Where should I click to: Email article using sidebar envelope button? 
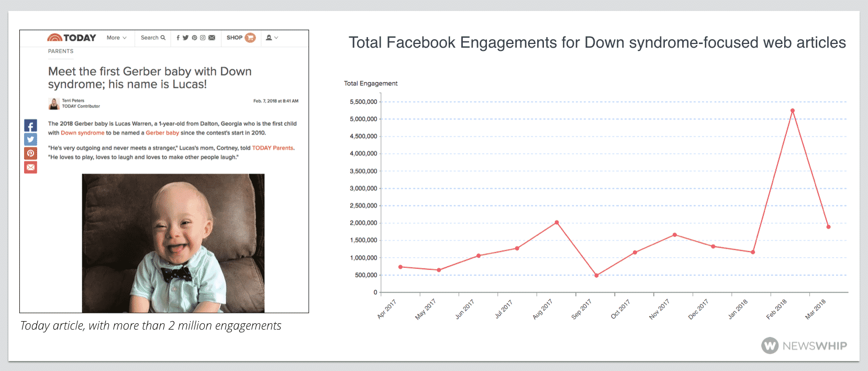click(x=30, y=167)
